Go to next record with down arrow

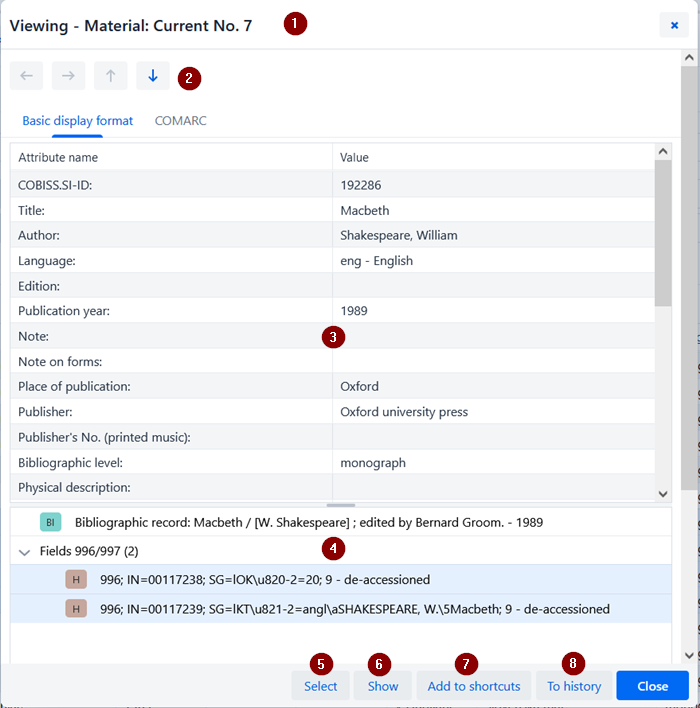[152, 77]
